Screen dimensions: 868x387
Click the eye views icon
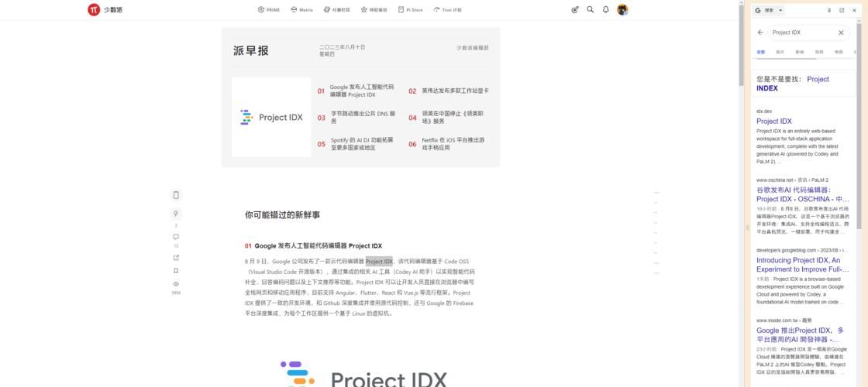(176, 283)
